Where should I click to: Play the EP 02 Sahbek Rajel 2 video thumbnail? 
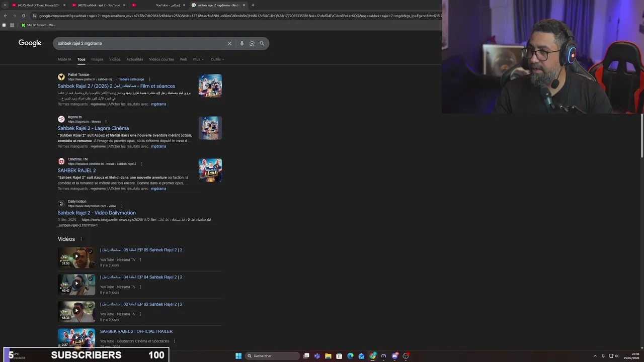pyautogui.click(x=76, y=311)
